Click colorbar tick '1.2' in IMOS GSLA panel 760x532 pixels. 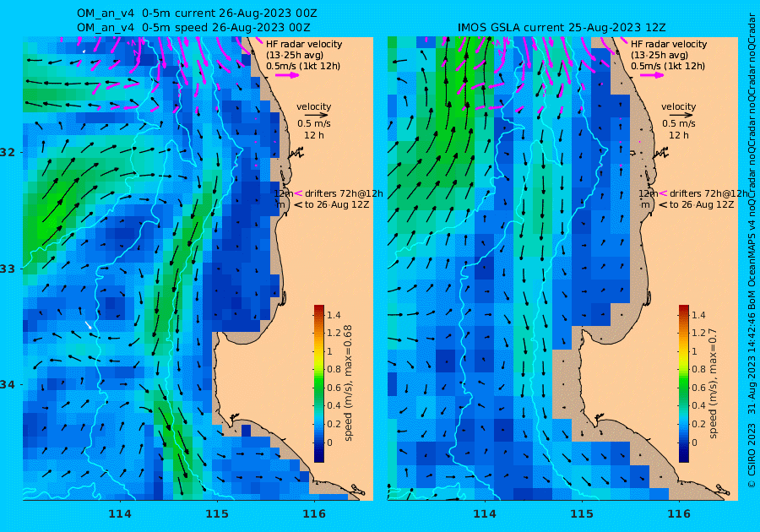point(698,334)
